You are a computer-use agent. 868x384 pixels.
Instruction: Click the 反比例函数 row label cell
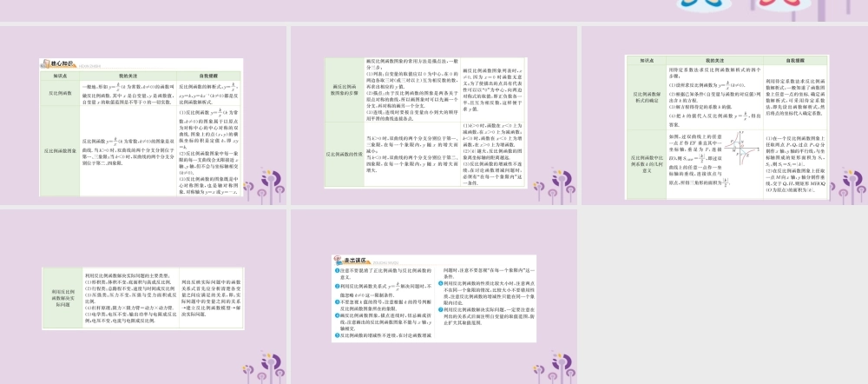pyautogui.click(x=61, y=93)
